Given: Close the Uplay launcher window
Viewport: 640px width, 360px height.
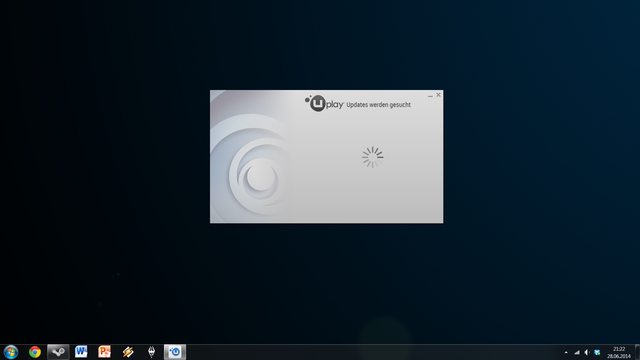Looking at the screenshot, I should (438, 95).
